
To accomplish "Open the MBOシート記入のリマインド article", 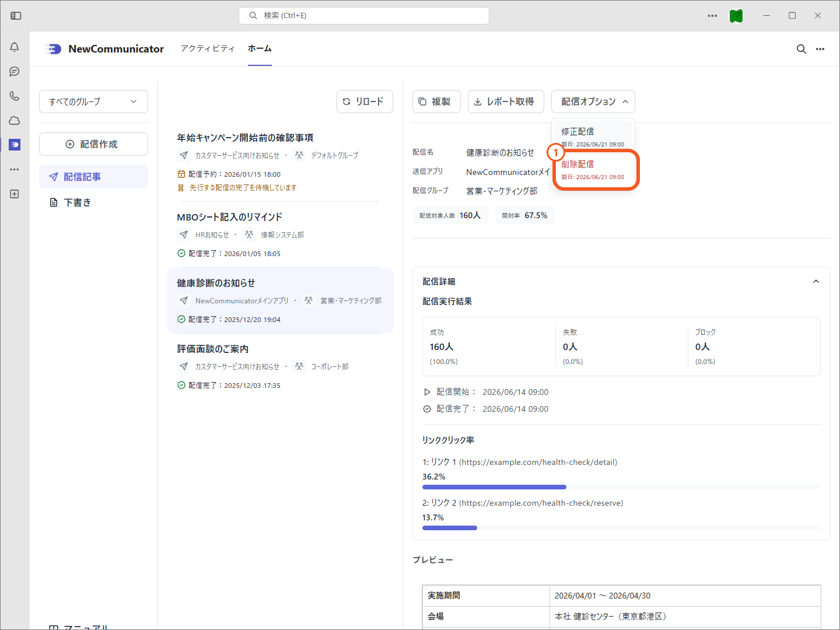I will [279, 235].
